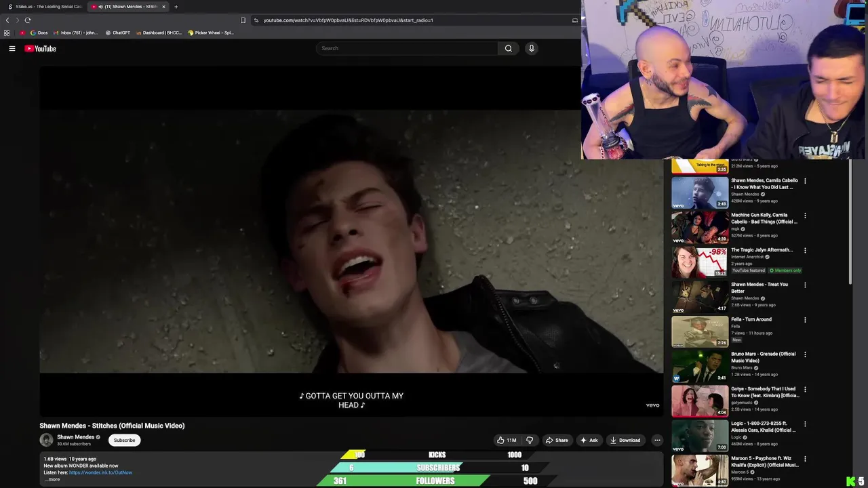This screenshot has width=868, height=488.
Task: Click the Members only badge
Action: click(785, 270)
